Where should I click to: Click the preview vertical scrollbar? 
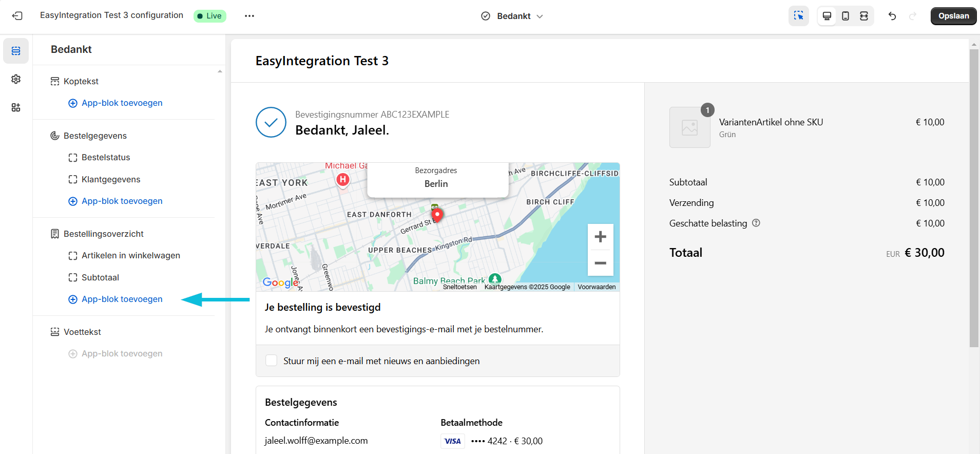click(974, 198)
